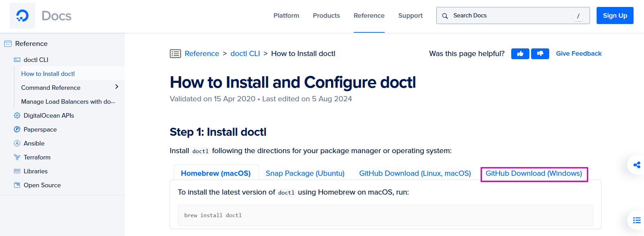Click the DigitalOcean logo icon
This screenshot has width=644, height=236.
[x=22, y=16]
